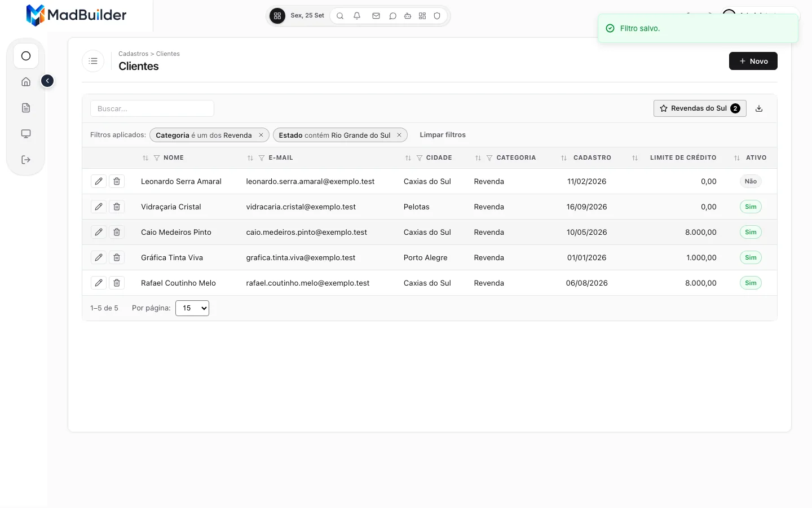Open the Cidade column filter funnel

[420, 158]
